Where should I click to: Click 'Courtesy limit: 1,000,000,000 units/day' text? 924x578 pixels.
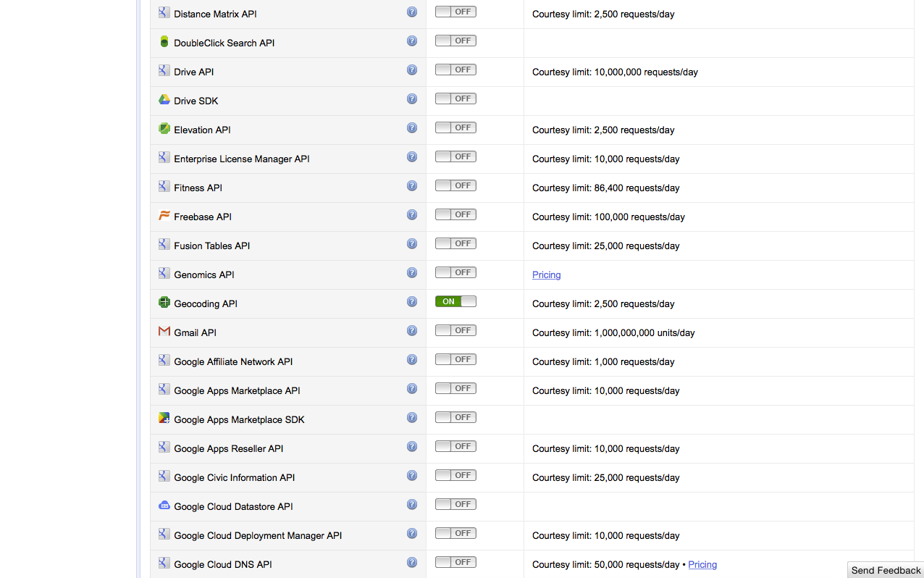click(x=613, y=332)
